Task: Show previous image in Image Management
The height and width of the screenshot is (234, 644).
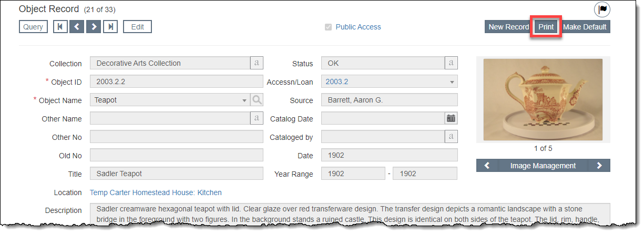Action: 487,166
